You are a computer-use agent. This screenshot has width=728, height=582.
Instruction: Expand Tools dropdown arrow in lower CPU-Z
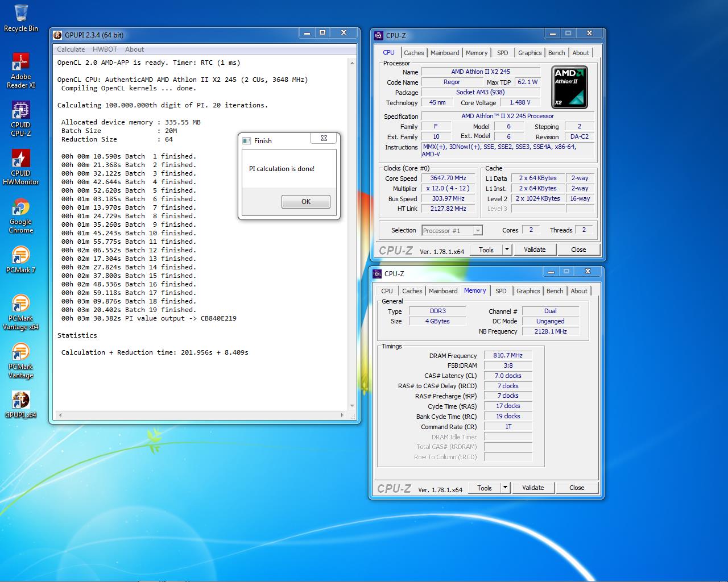(505, 488)
